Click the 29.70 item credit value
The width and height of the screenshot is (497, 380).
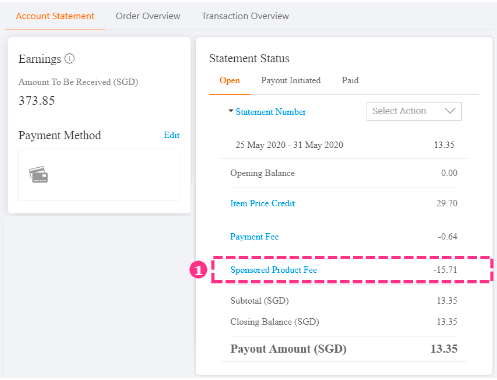point(447,203)
